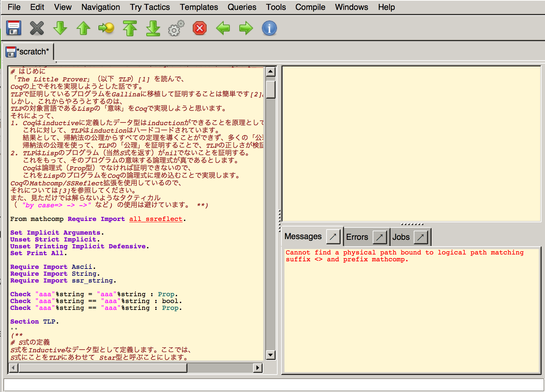Click the gears compile icon
This screenshot has width=545, height=392.
(176, 28)
